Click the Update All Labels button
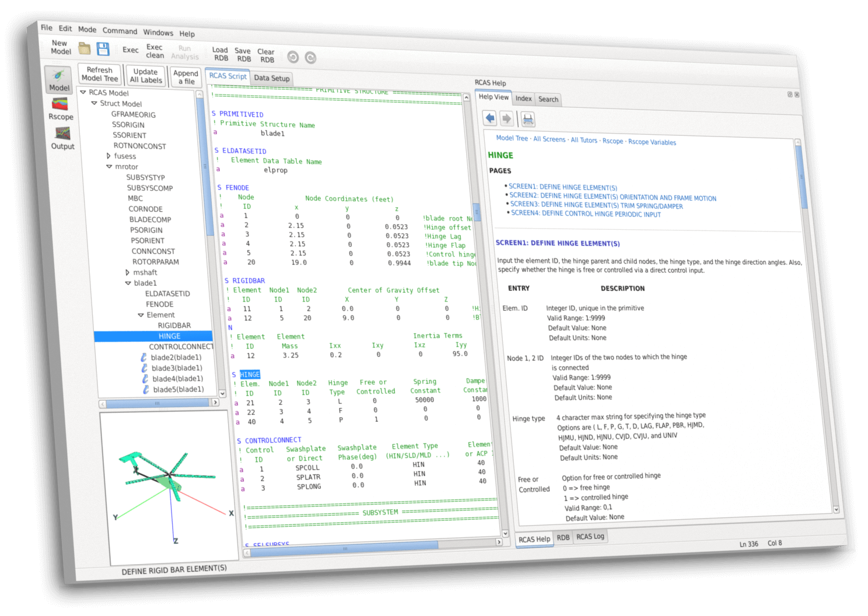868x616 pixels. point(146,75)
